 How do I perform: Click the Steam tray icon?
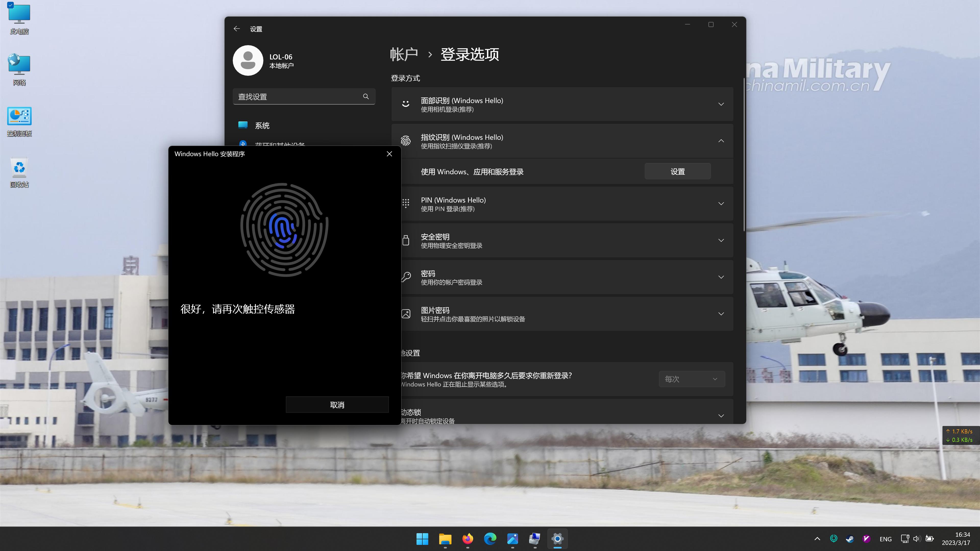click(x=850, y=539)
